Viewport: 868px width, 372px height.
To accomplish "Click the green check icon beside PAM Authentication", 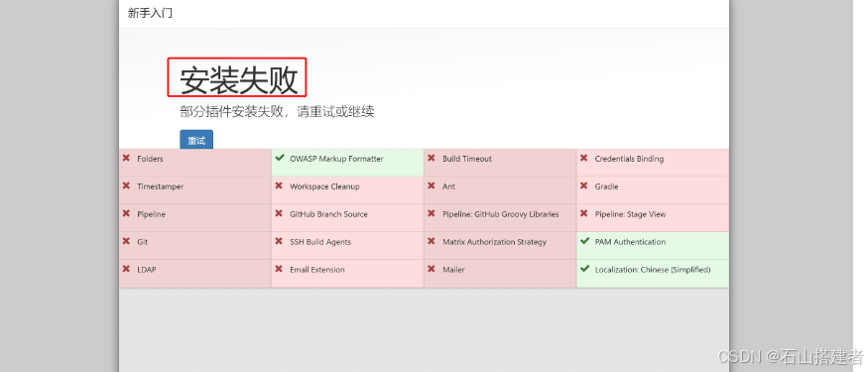I will pyautogui.click(x=584, y=241).
